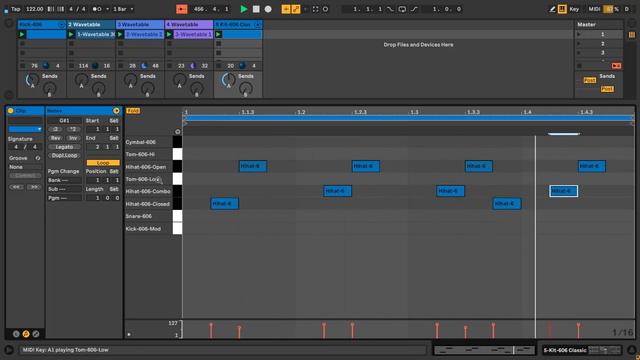
Task: Click the Groove hot-swap icon
Action: (38, 158)
